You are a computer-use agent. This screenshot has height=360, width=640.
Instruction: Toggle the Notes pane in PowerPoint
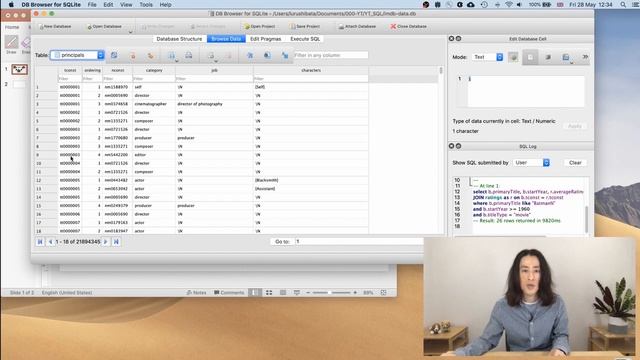click(196, 293)
